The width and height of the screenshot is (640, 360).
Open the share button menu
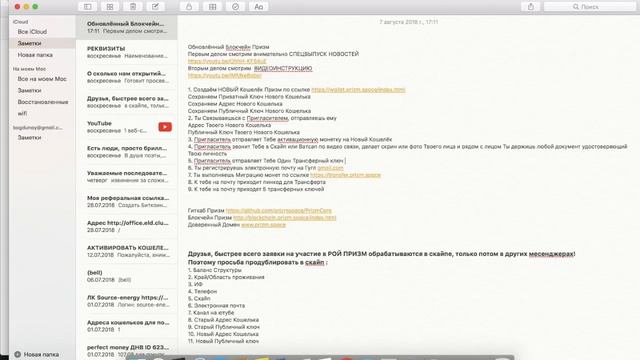[531, 7]
